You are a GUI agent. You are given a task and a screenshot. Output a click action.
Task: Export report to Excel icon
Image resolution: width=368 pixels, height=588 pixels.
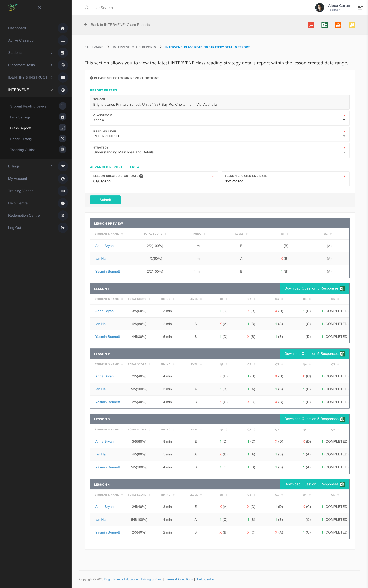(324, 25)
